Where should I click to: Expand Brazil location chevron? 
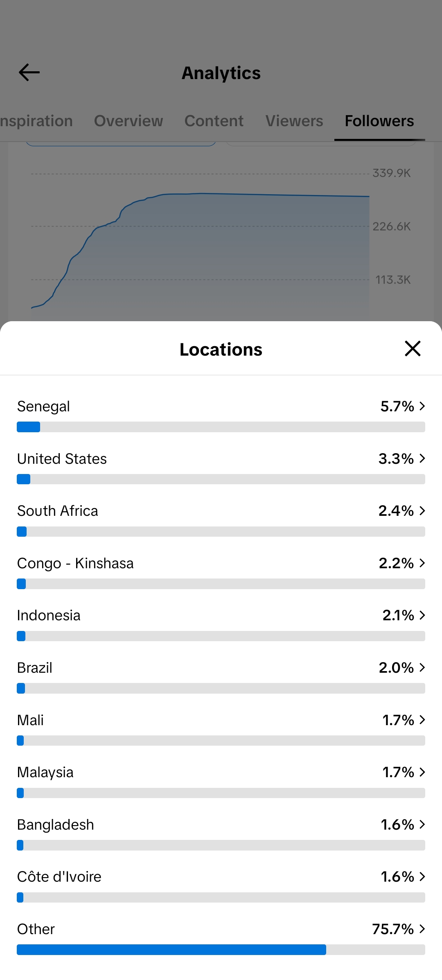[422, 667]
